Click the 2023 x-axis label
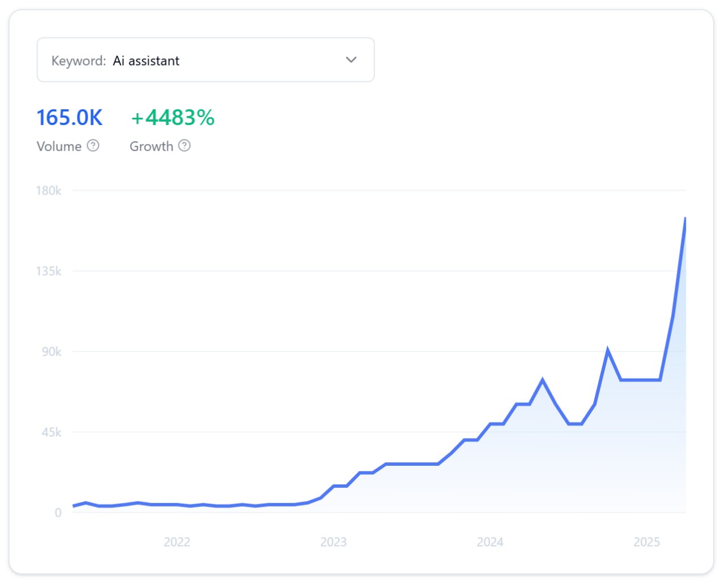Screen dimensions: 725x588 pos(333,542)
